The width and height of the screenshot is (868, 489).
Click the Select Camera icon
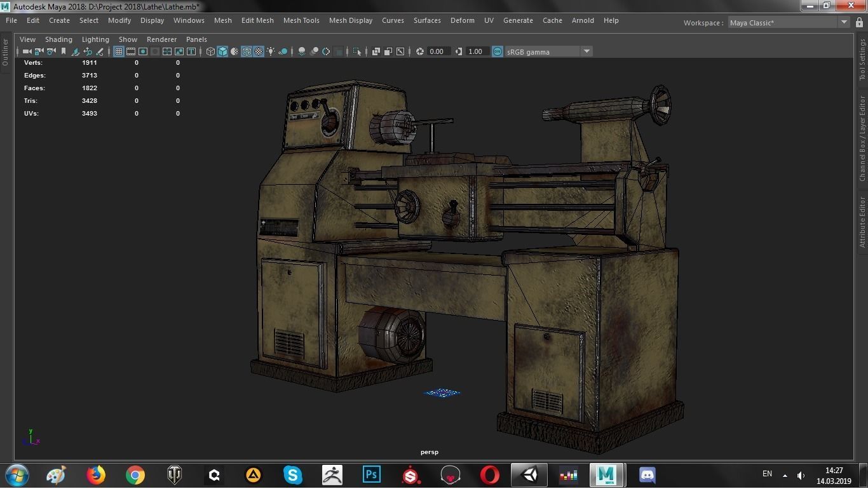point(27,51)
